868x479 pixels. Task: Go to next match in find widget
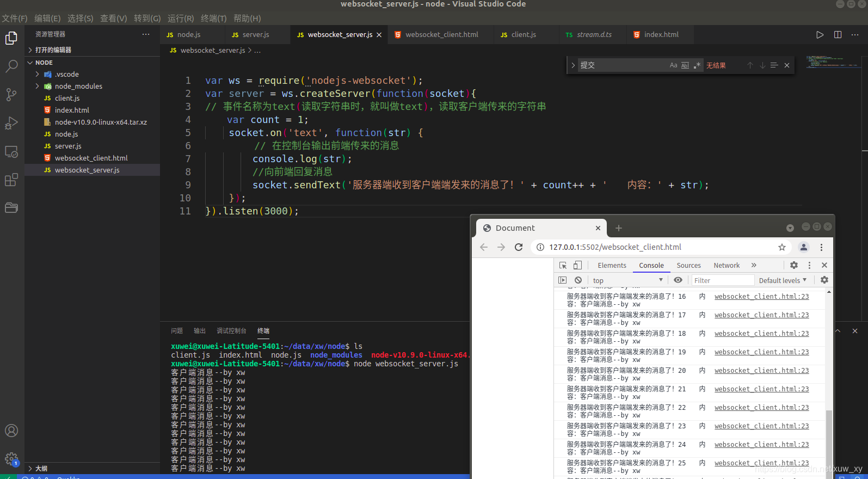pos(762,65)
